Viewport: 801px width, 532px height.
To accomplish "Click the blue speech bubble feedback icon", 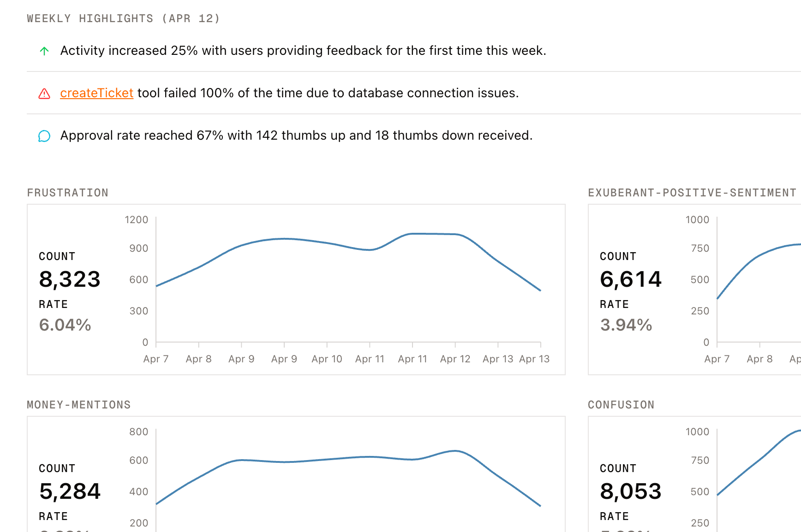I will coord(44,136).
